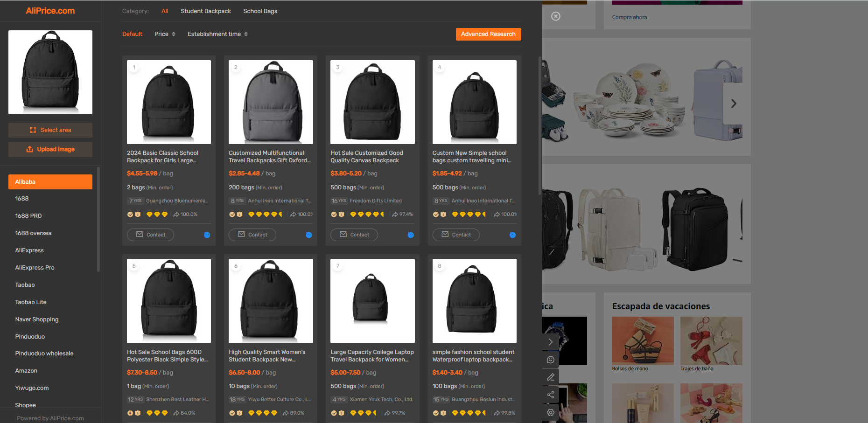Switch to 1688 oversea platform
868x423 pixels.
[33, 233]
